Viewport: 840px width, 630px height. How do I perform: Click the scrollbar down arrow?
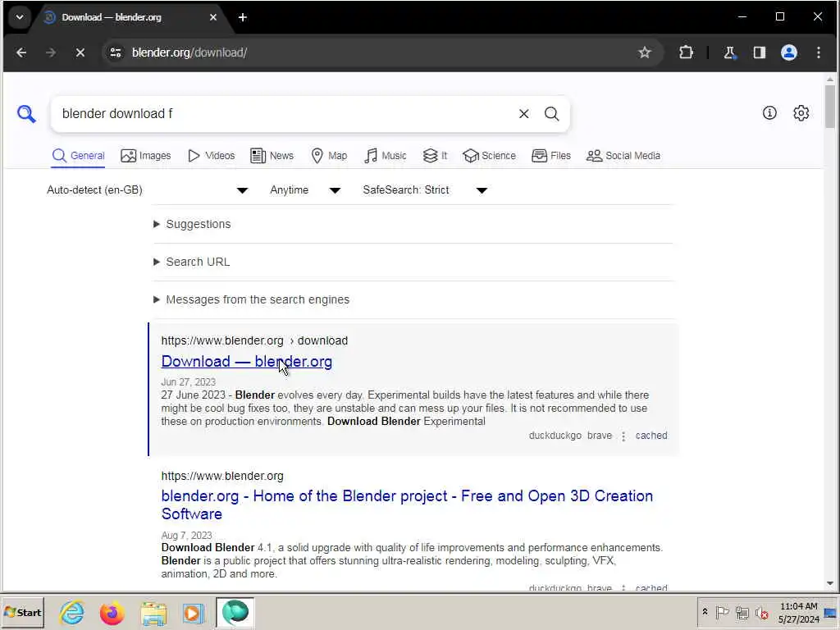click(830, 583)
